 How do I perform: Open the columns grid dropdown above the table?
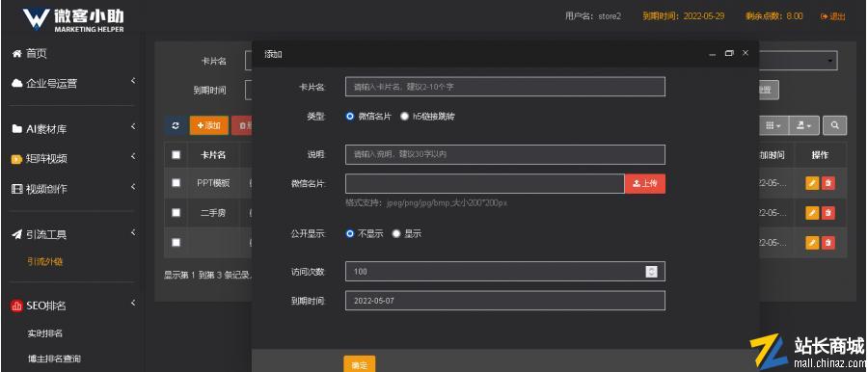(773, 125)
